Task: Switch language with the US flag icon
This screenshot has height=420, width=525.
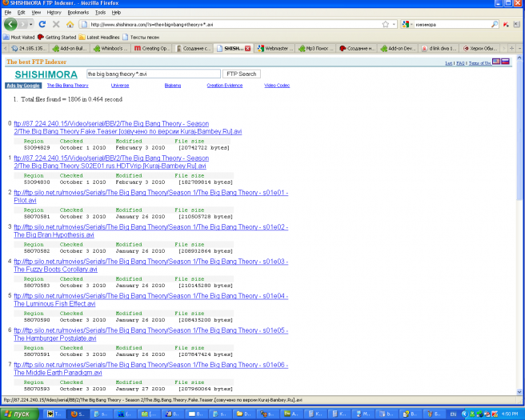Action: [496, 62]
